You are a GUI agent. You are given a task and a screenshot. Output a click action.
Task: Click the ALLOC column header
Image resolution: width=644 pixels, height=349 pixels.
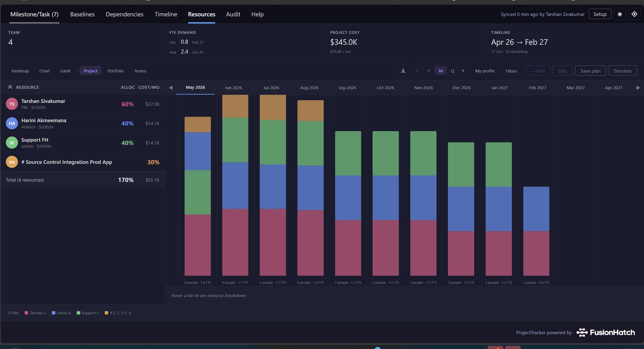pos(128,87)
